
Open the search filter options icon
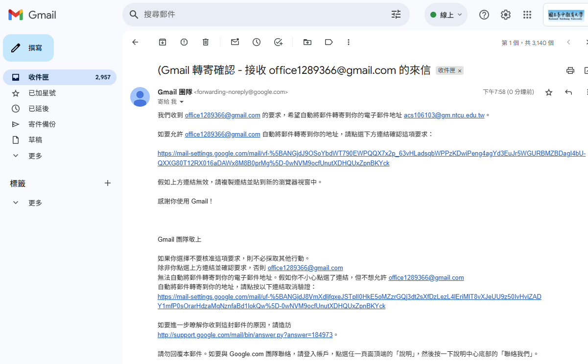pos(396,15)
